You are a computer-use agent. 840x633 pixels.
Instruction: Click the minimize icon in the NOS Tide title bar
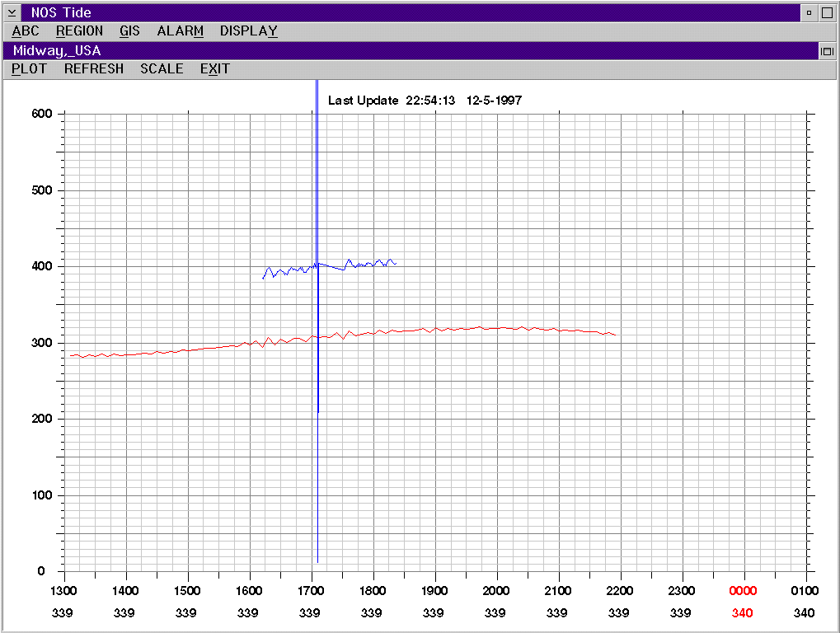click(809, 12)
